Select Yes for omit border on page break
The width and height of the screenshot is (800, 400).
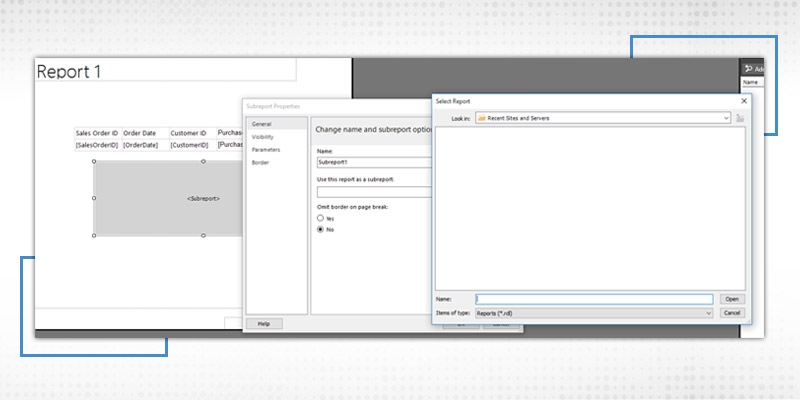coord(320,217)
